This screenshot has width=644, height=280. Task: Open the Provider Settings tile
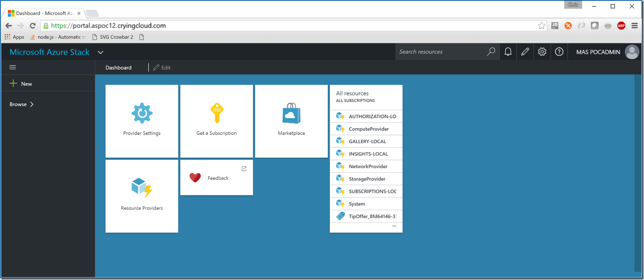142,121
